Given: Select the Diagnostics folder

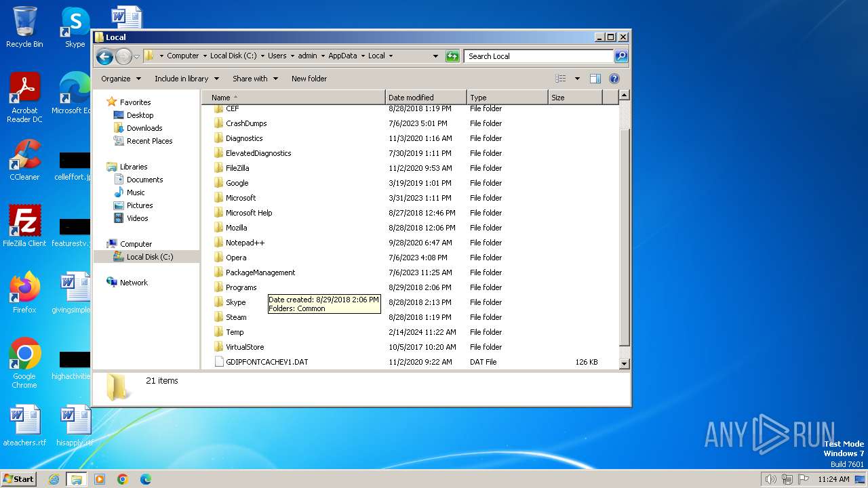Looking at the screenshot, I should coord(244,138).
